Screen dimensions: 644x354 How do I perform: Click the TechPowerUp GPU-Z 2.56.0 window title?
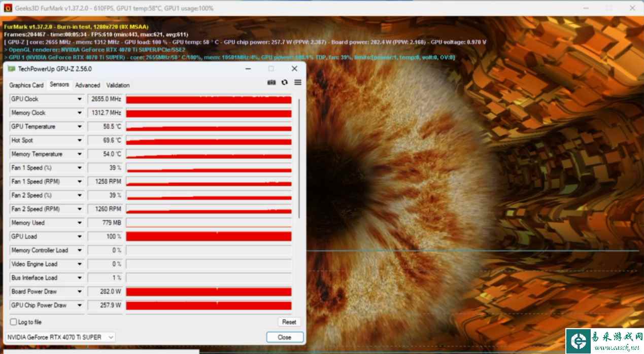click(x=55, y=69)
